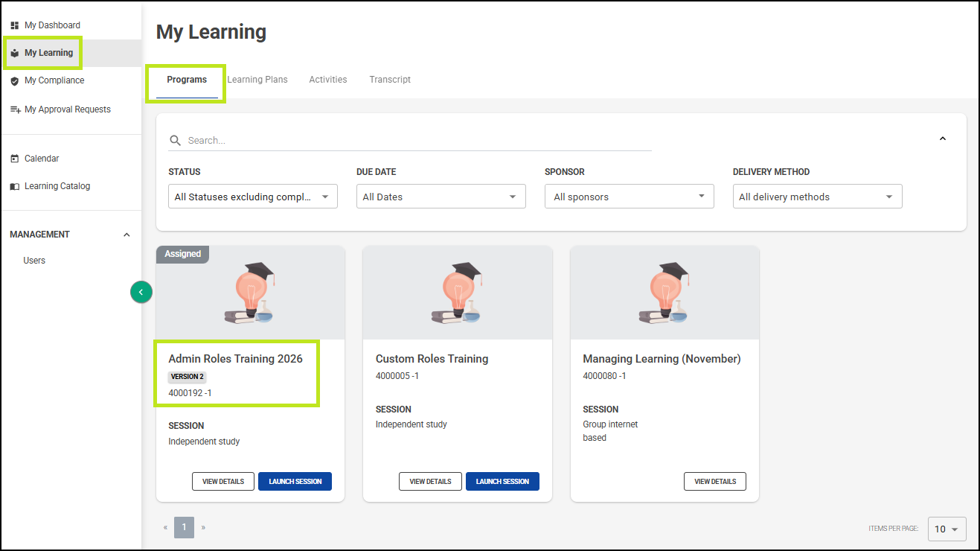Click the Calendar icon in sidebar
Viewport: 980px width, 551px height.
14,159
